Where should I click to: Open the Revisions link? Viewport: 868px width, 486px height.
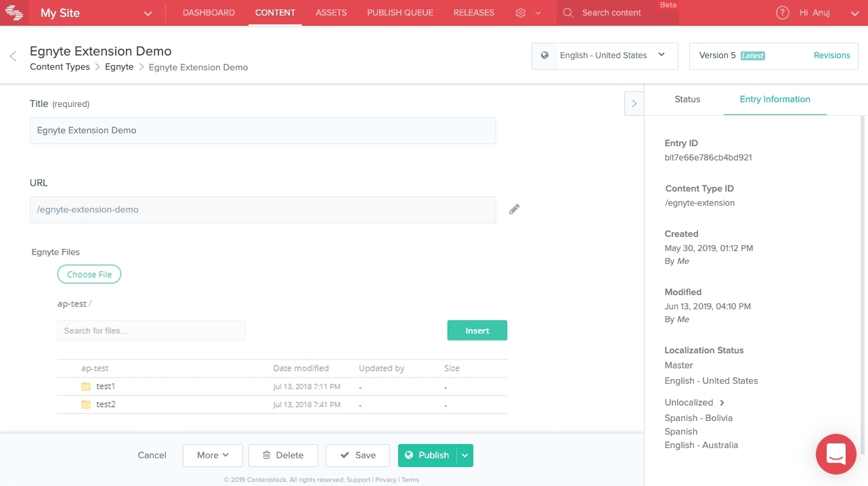click(x=832, y=56)
